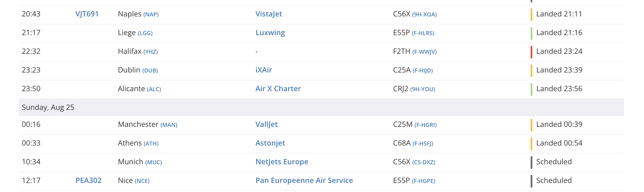
Task: Select aircraft registration 9H-YOU
Action: pyautogui.click(x=423, y=89)
